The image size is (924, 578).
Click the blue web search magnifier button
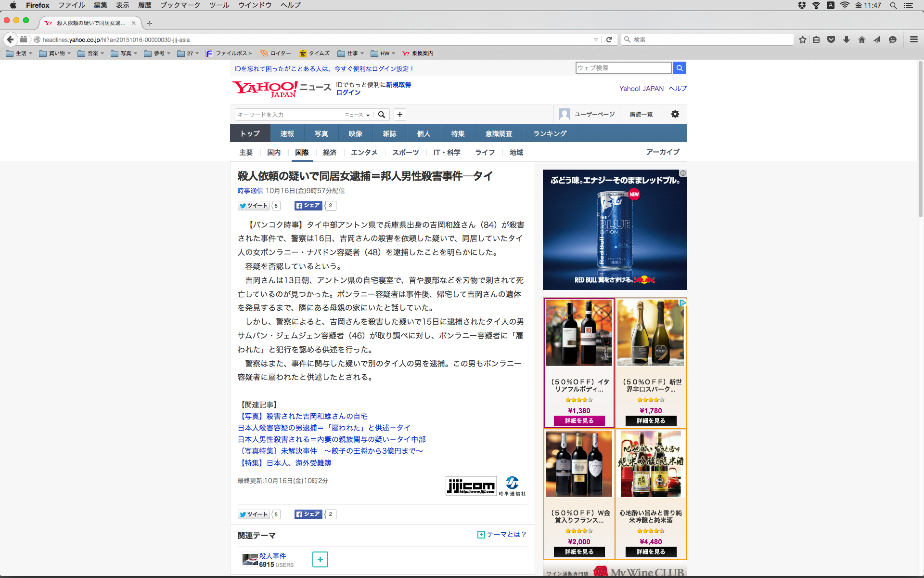pyautogui.click(x=680, y=68)
